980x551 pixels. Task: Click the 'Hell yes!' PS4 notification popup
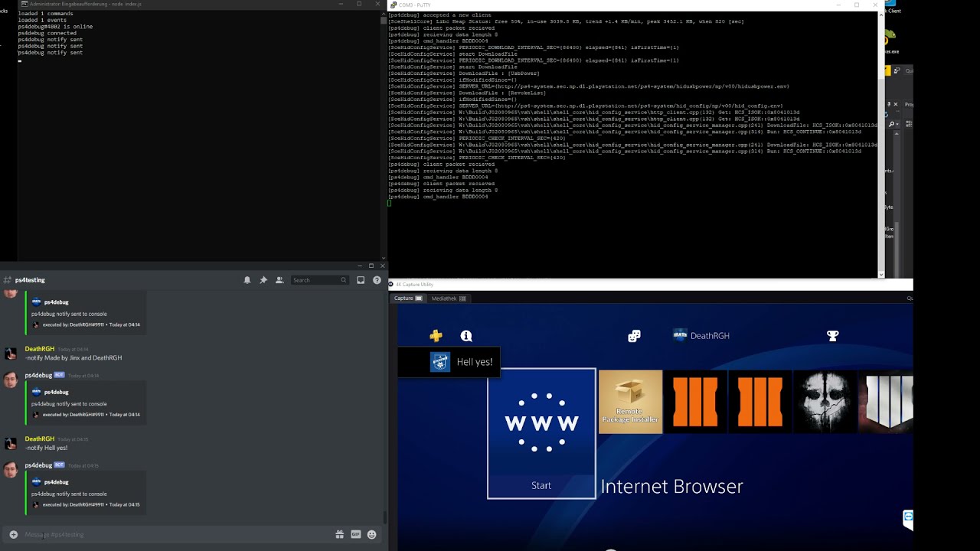[x=449, y=362]
